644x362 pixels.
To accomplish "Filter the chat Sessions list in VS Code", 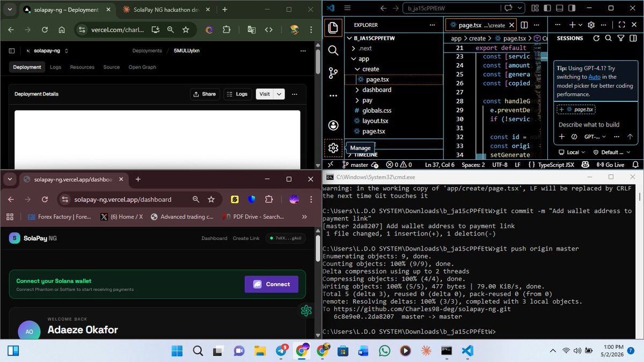I will pos(620,38).
